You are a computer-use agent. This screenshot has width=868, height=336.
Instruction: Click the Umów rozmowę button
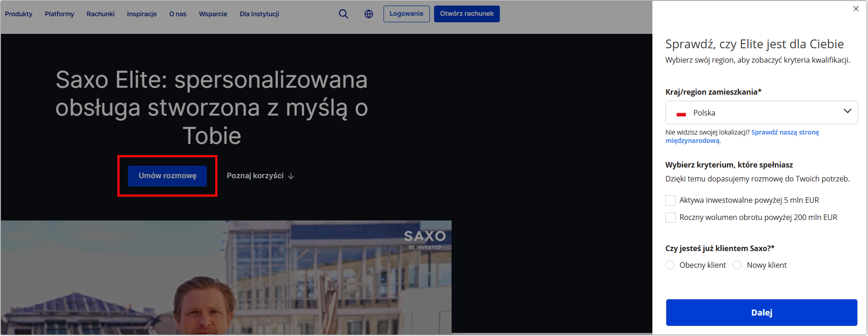pos(167,176)
